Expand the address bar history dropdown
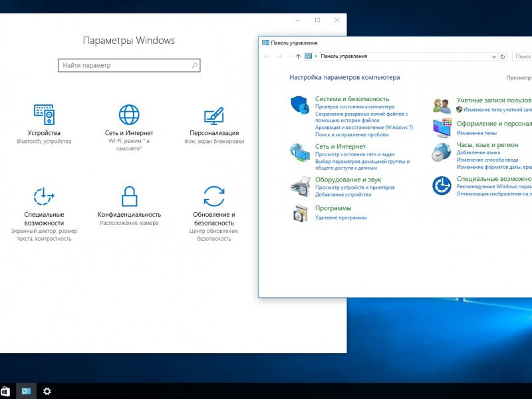Screen dimensions: 532x399 click(494, 57)
